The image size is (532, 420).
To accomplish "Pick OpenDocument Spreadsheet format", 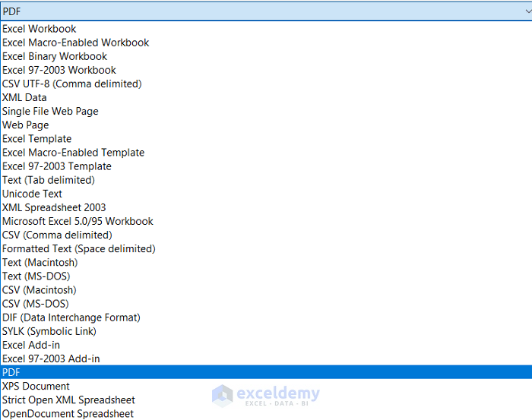I will (x=266, y=414).
